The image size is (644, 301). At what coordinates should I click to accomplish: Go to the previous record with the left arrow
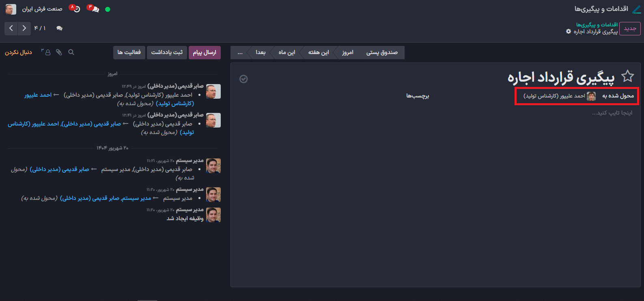(x=11, y=28)
